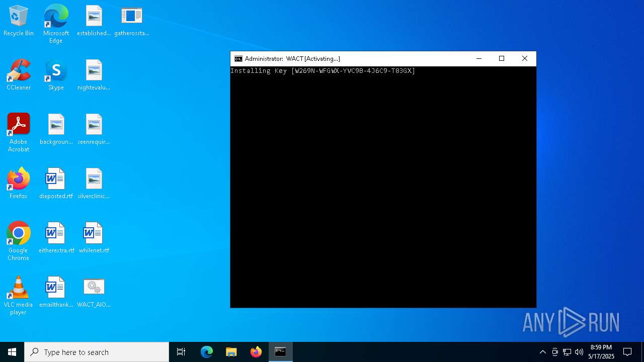Open File Explorer from the taskbar
The image size is (644, 362).
pyautogui.click(x=231, y=352)
